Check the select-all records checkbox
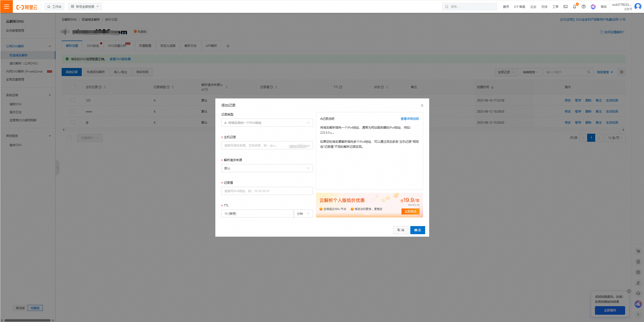This screenshot has height=322, width=644. tap(73, 87)
